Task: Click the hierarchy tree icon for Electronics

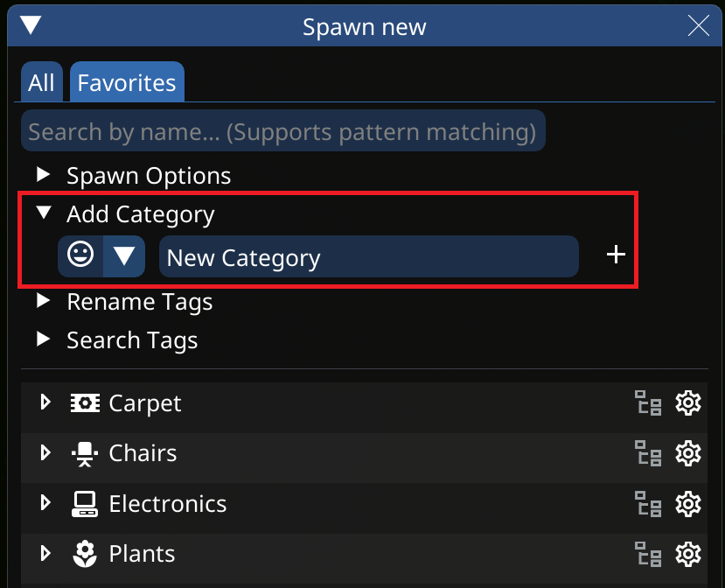Action: pyautogui.click(x=648, y=504)
